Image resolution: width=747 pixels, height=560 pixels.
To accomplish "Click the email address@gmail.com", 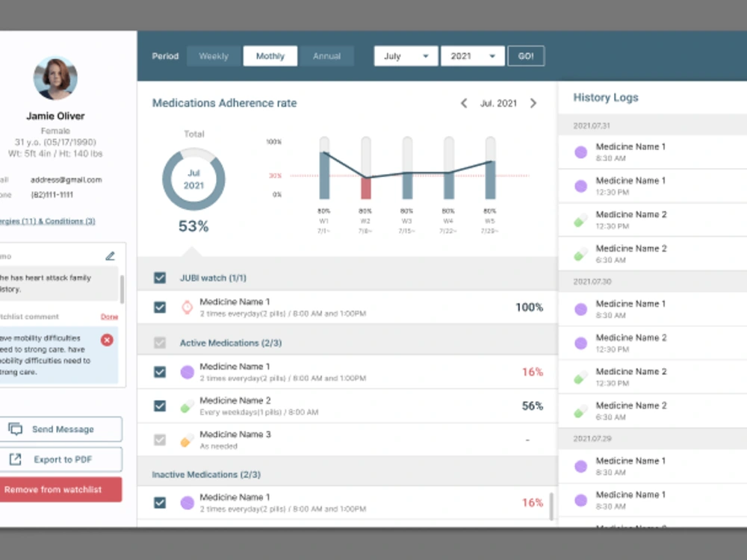I will tap(66, 180).
